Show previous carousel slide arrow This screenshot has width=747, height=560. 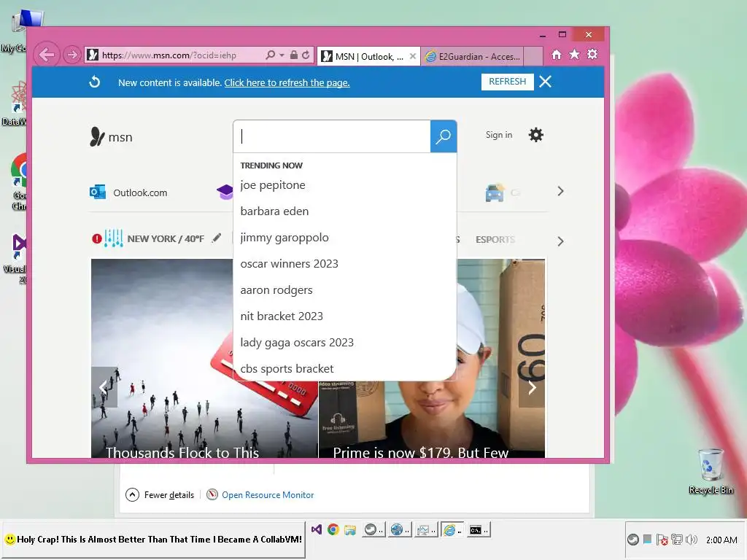tap(104, 387)
